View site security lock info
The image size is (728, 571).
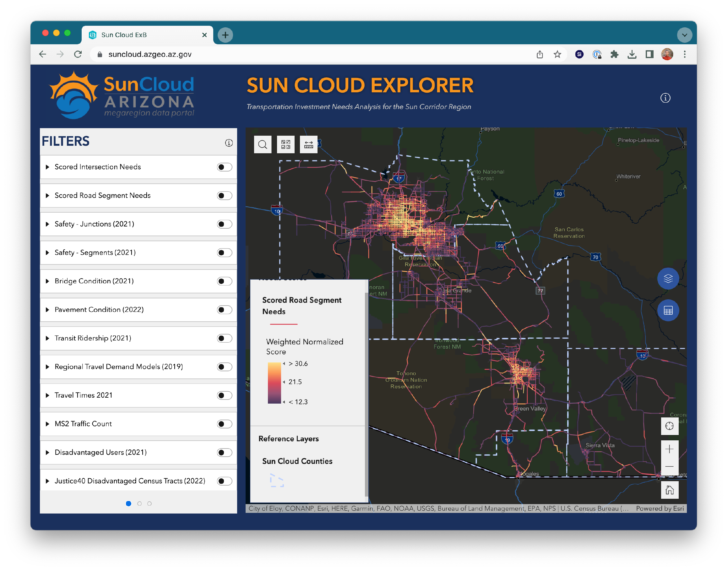click(x=100, y=54)
